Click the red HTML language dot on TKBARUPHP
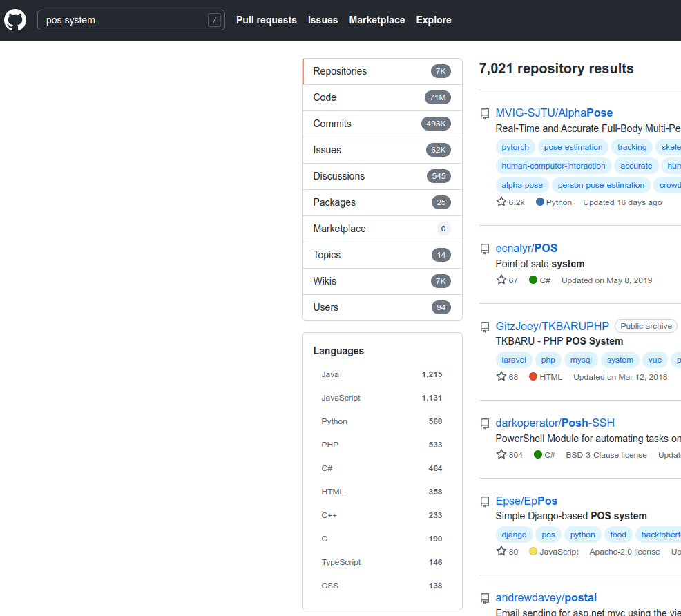 533,376
